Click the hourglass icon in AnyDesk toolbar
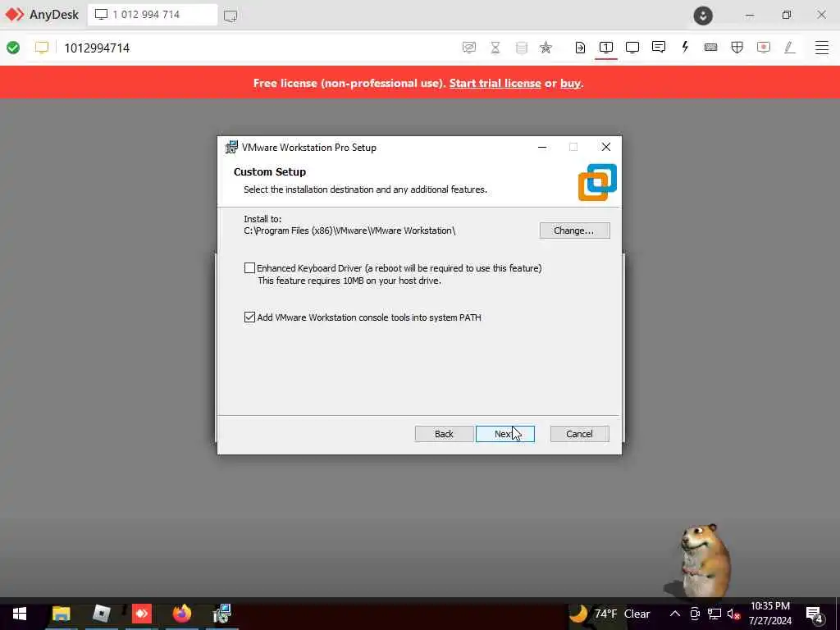The image size is (840, 630). pyautogui.click(x=495, y=48)
